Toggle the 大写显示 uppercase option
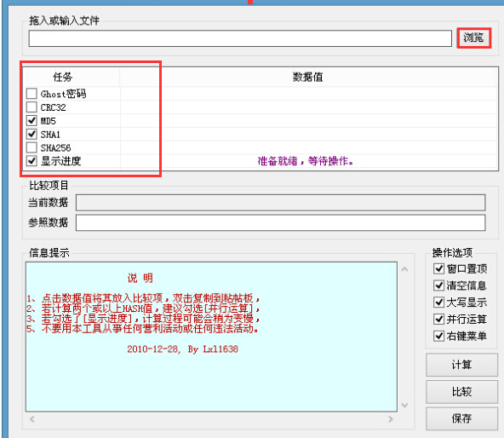The width and height of the screenshot is (504, 438). (x=438, y=303)
